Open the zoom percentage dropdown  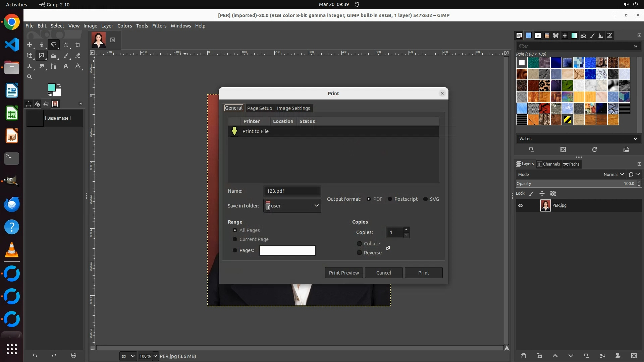coord(155,356)
